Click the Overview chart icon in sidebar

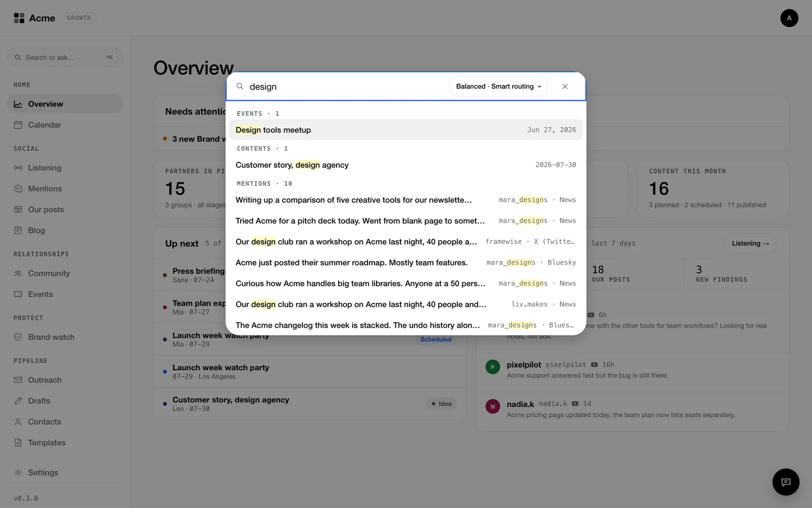coord(18,104)
